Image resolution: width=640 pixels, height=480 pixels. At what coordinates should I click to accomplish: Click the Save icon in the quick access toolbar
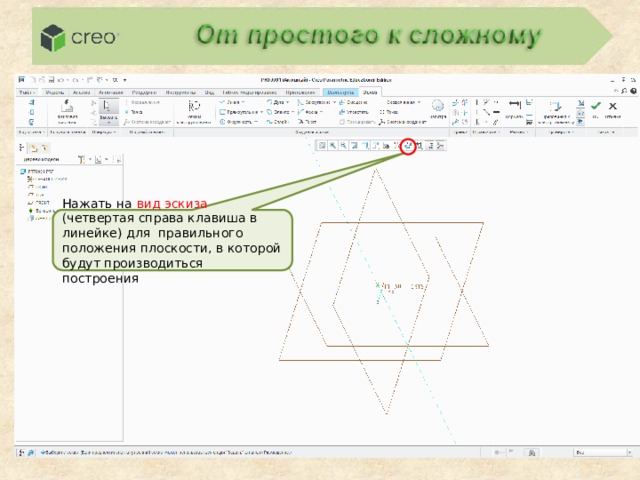[51, 80]
